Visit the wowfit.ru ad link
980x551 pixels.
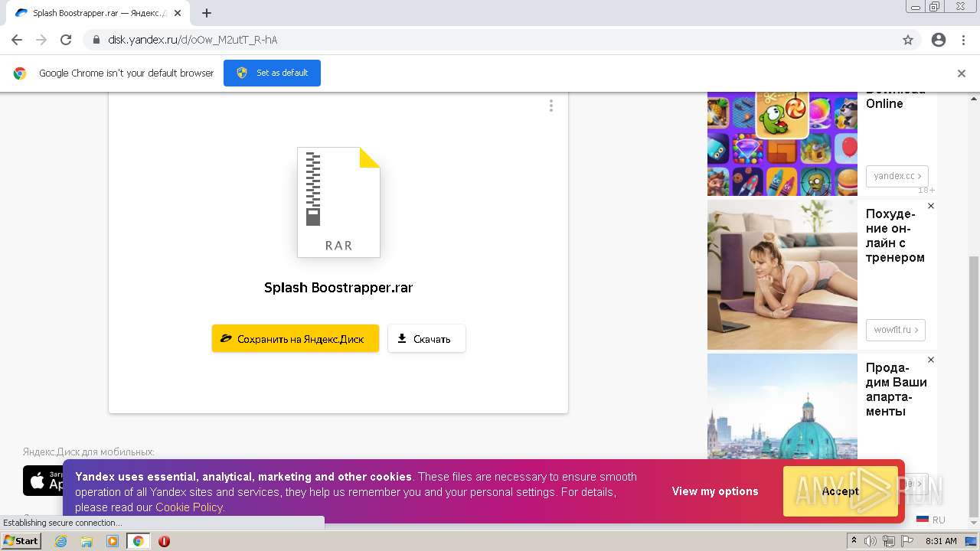coord(896,330)
